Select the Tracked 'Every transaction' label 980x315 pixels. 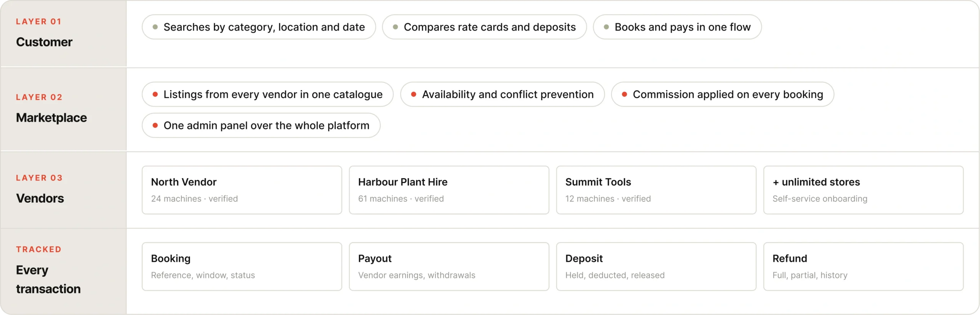coord(48,271)
